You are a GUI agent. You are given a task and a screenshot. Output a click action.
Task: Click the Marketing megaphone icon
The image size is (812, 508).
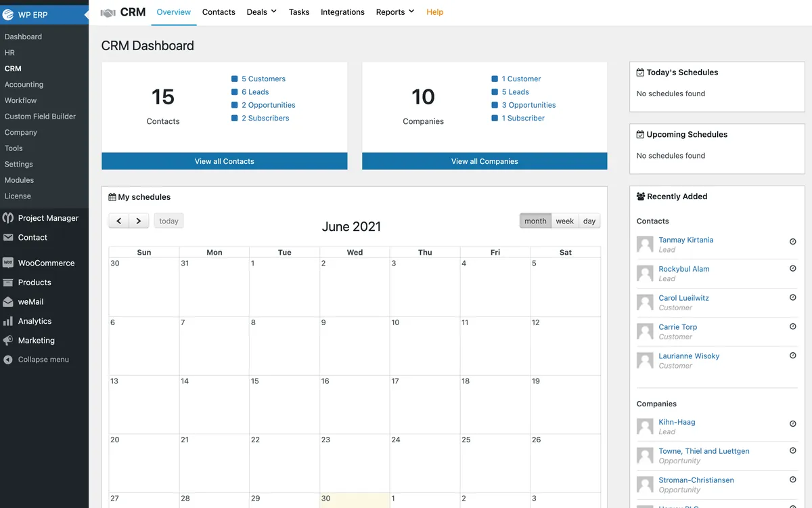(x=8, y=341)
